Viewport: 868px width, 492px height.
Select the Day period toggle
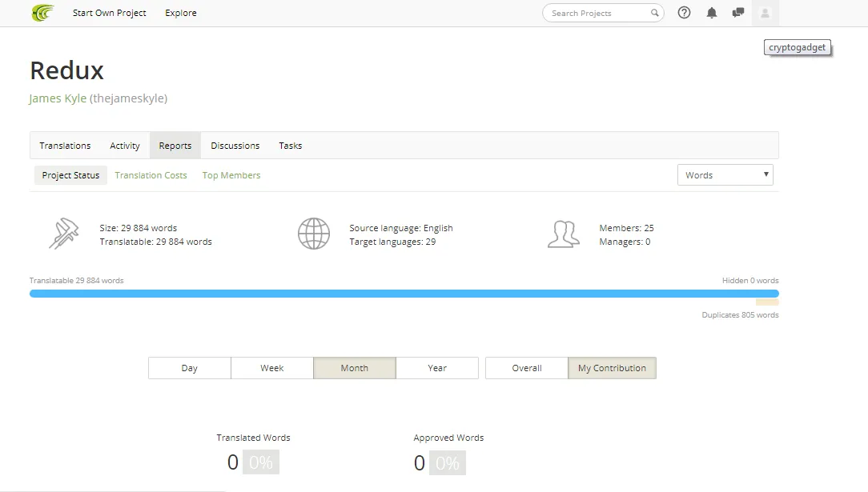[189, 368]
